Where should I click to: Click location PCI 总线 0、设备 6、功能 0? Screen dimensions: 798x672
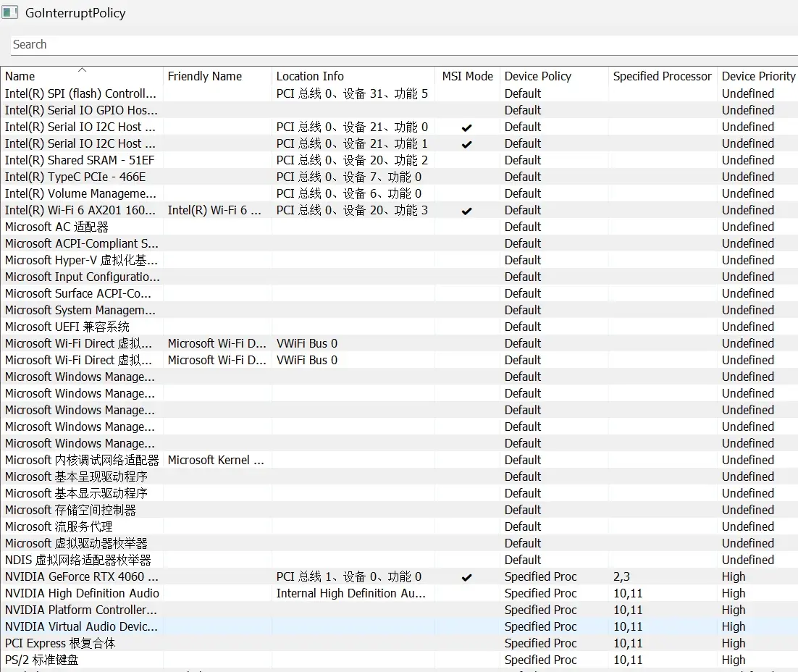click(348, 194)
